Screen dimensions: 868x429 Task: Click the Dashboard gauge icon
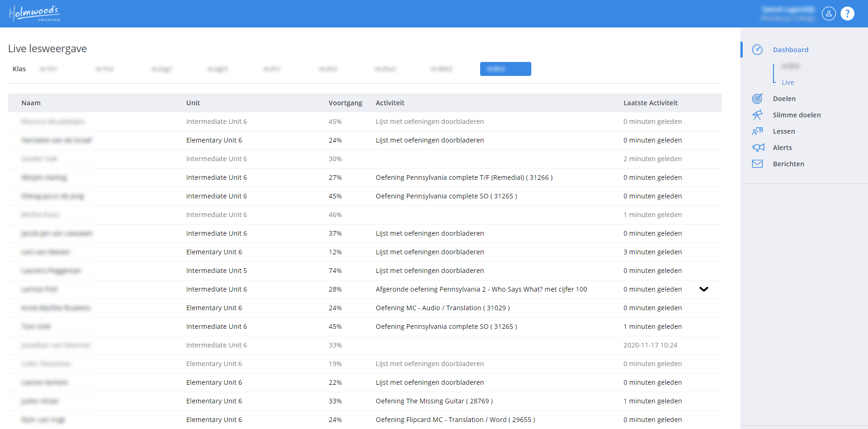758,50
